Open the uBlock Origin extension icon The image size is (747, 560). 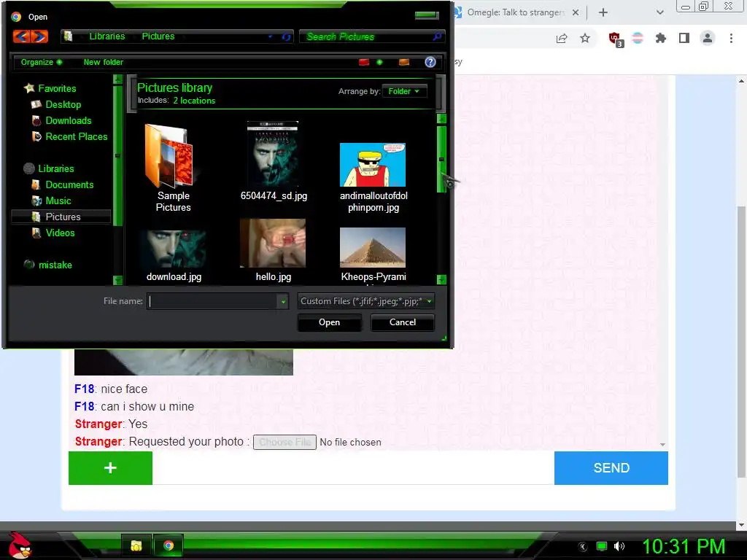[x=616, y=39]
